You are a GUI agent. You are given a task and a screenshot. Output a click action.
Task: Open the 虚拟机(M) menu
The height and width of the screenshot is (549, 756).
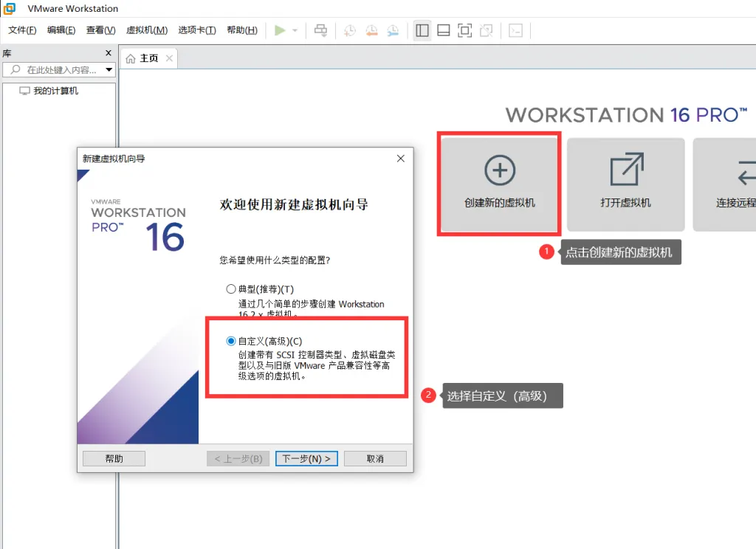point(147,30)
